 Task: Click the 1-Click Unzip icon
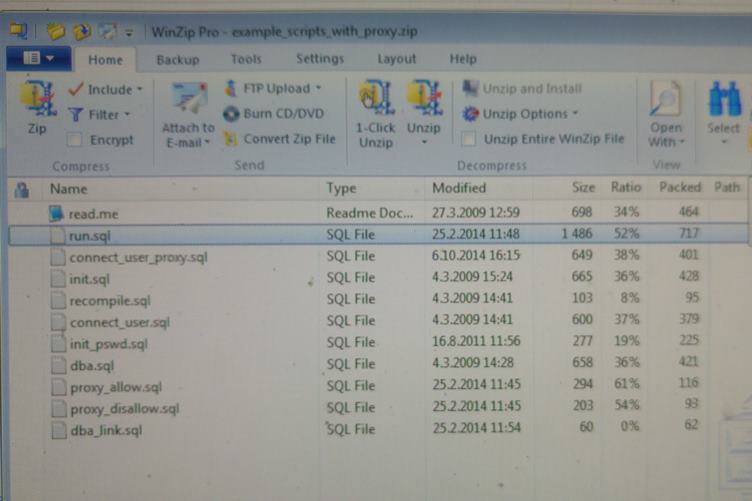click(x=376, y=98)
